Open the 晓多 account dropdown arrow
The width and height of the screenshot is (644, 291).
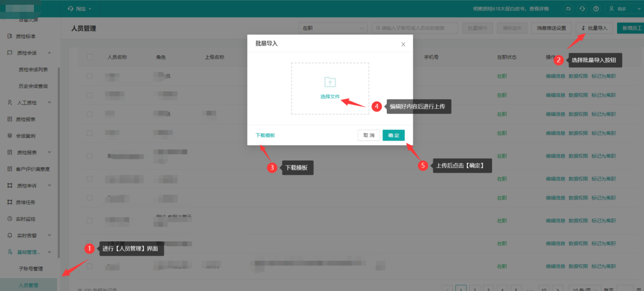[639, 8]
